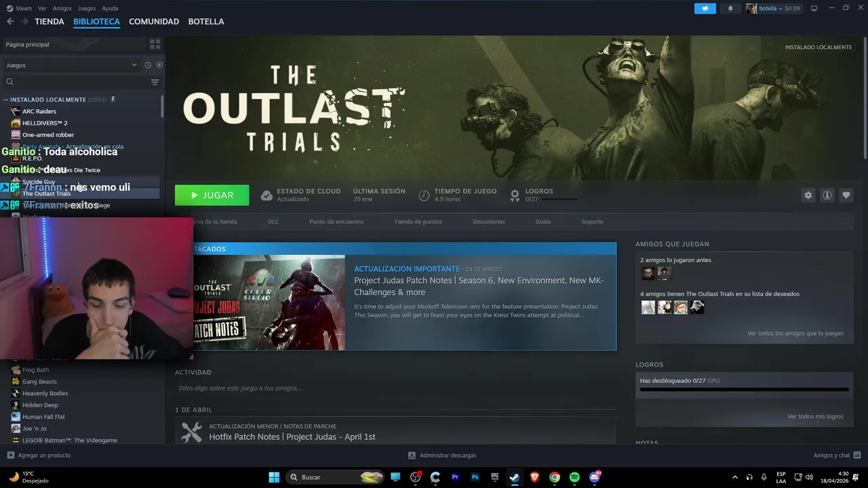Open the Soporte tab
The height and width of the screenshot is (488, 868).
[592, 222]
